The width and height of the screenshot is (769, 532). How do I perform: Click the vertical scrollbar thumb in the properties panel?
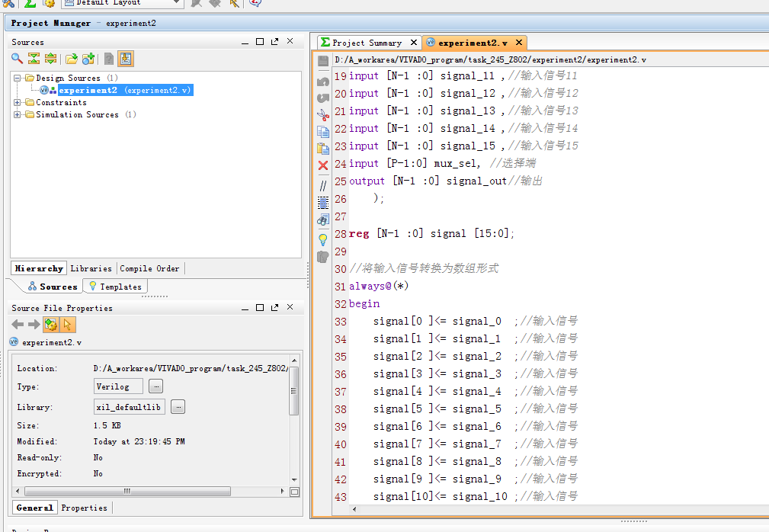(293, 391)
